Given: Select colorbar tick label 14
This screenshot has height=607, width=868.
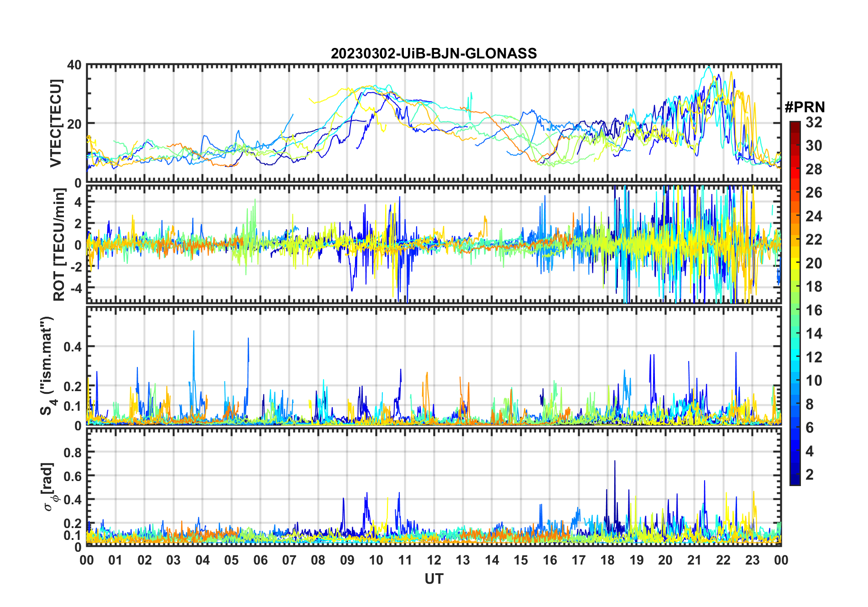Looking at the screenshot, I should pyautogui.click(x=814, y=334).
